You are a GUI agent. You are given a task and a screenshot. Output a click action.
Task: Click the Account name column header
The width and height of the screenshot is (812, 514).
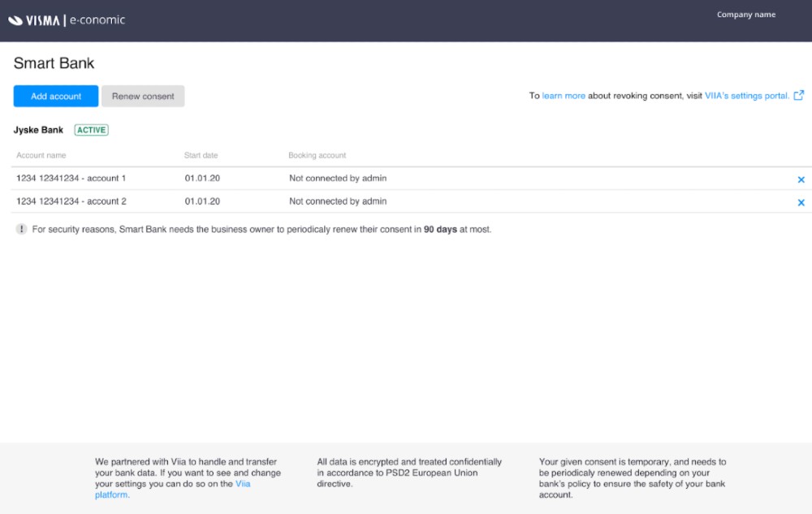pyautogui.click(x=41, y=155)
